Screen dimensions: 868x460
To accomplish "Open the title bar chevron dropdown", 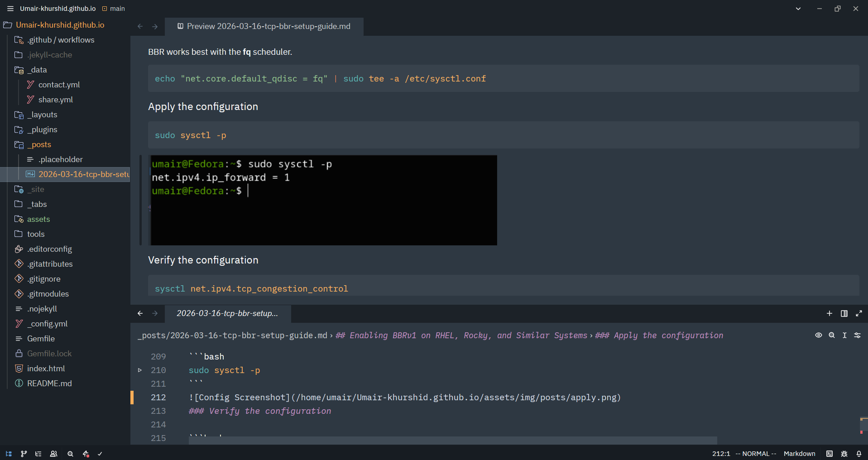I will [798, 9].
